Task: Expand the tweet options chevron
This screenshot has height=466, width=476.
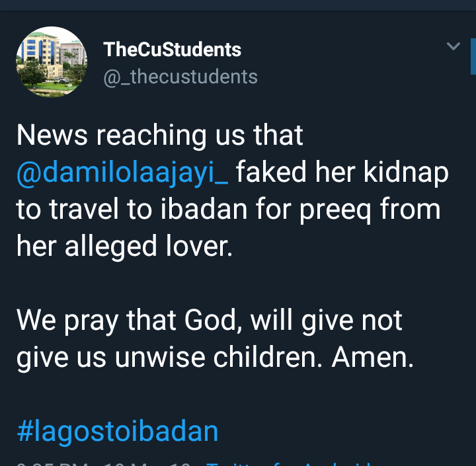Action: (454, 46)
